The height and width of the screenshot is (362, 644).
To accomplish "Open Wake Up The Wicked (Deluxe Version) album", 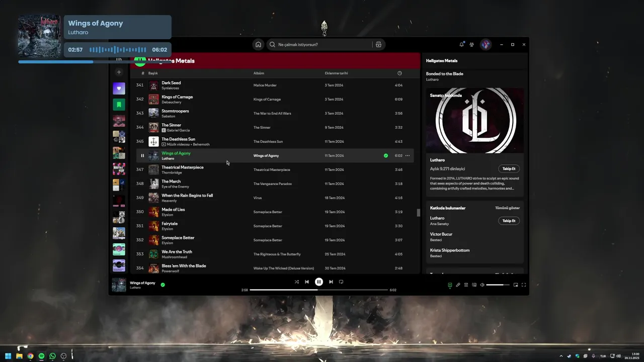I will coord(283,268).
